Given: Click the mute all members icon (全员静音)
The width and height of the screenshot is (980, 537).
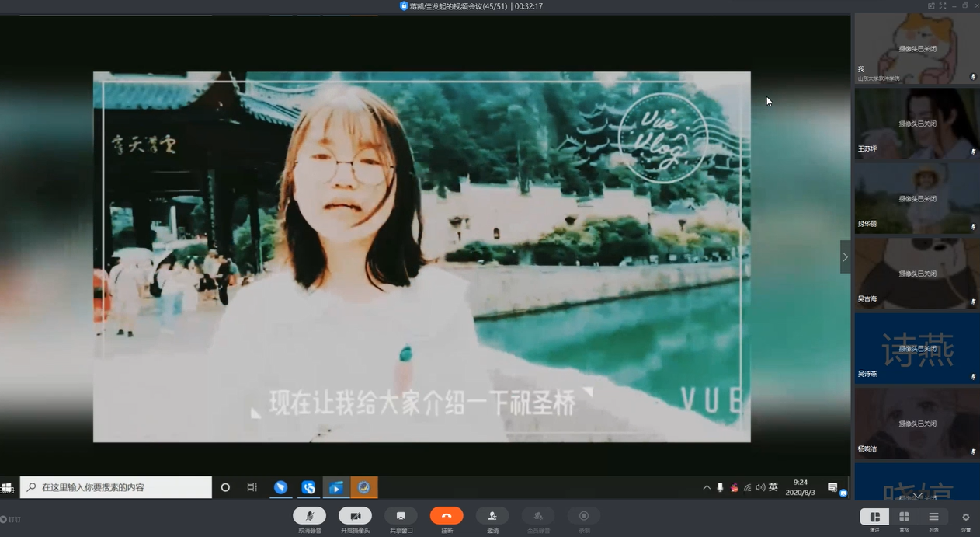Looking at the screenshot, I should tap(538, 516).
